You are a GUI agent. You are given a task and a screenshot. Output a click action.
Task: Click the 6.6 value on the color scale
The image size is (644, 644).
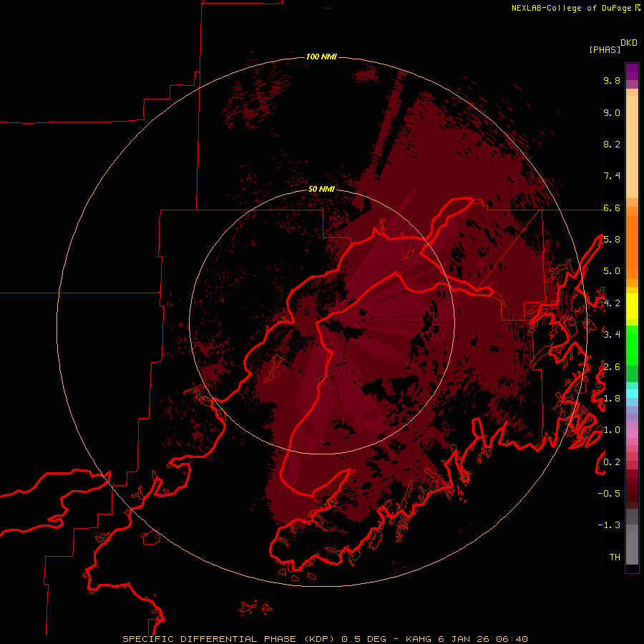pos(612,208)
